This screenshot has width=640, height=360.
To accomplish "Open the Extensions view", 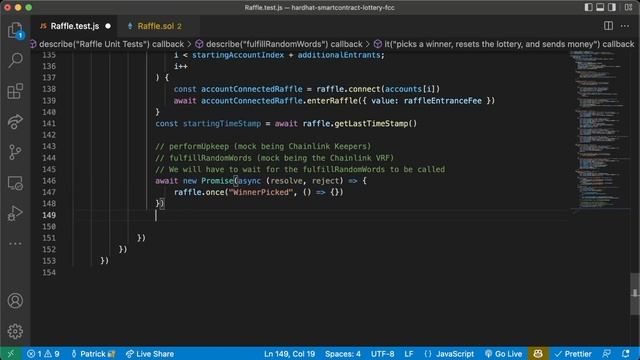I will click(x=15, y=91).
